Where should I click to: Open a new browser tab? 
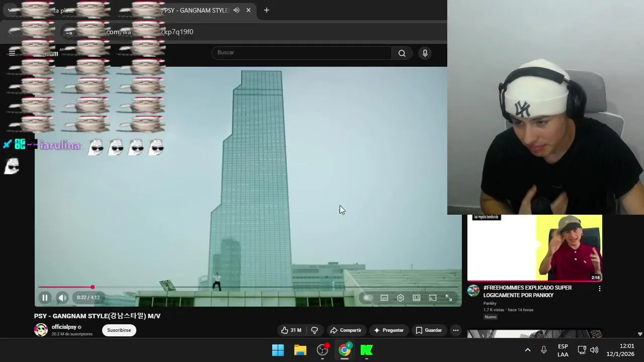pos(267,10)
